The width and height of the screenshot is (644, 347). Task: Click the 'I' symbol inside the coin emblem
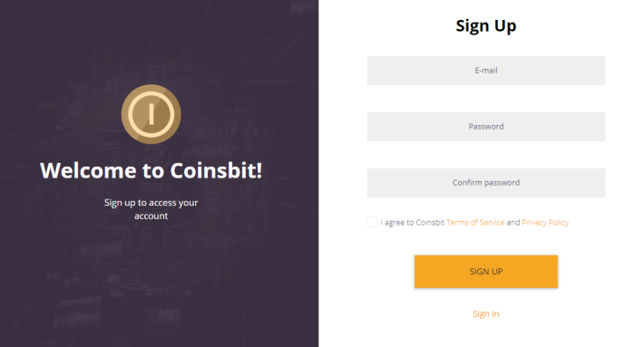(151, 114)
